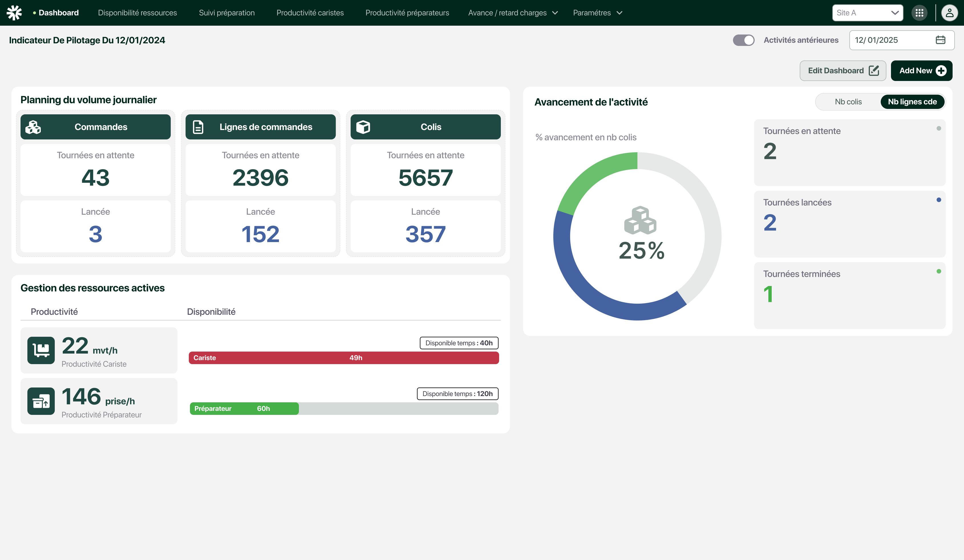This screenshot has height=560, width=964.
Task: Click the Productivité Cariste forklift icon
Action: [x=41, y=350]
